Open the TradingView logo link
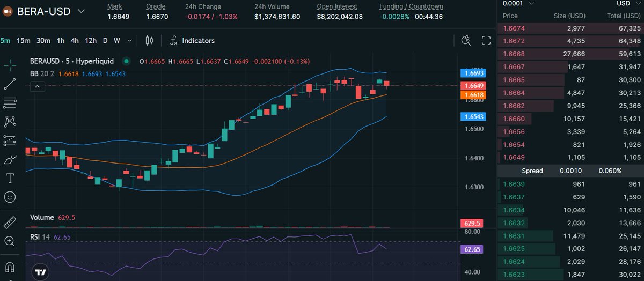Viewport: 644px width, 281px height. click(40, 272)
